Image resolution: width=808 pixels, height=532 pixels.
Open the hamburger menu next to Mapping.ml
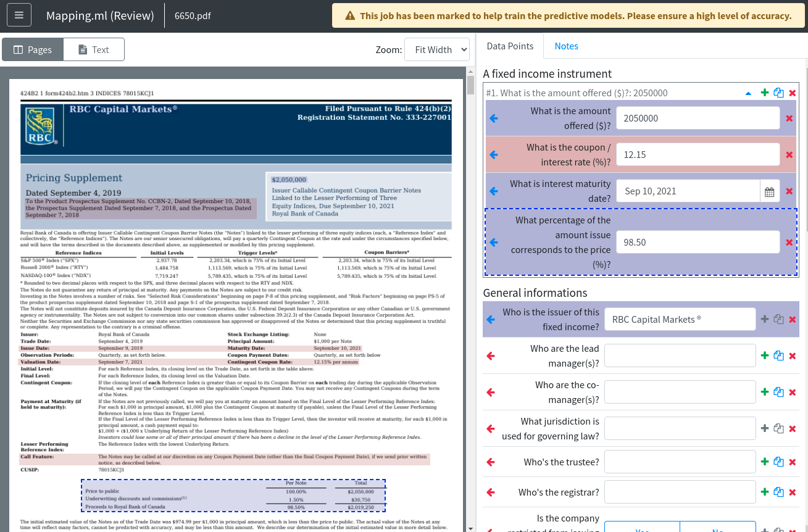point(19,15)
